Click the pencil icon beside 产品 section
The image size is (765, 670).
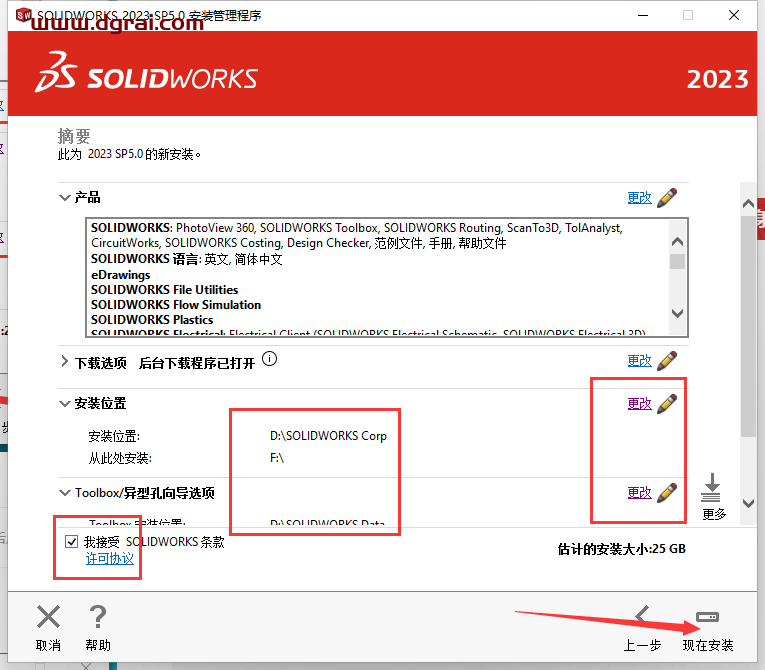pyautogui.click(x=667, y=197)
